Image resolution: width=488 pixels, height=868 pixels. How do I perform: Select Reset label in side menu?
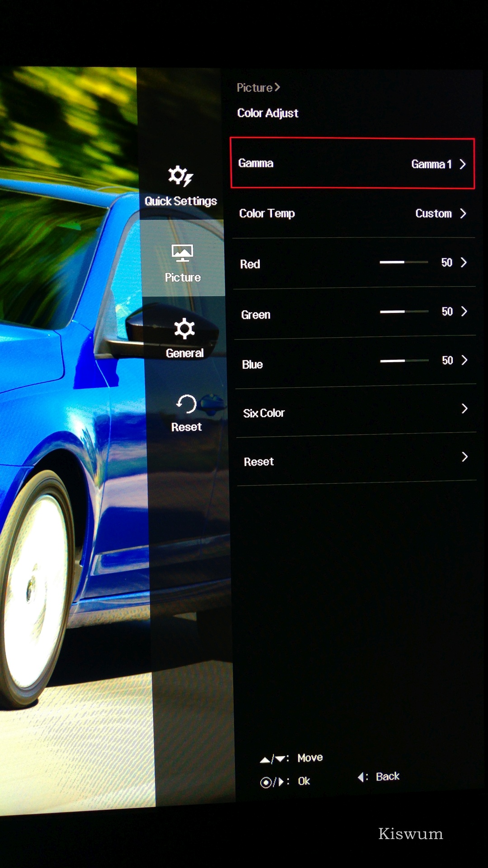[186, 427]
